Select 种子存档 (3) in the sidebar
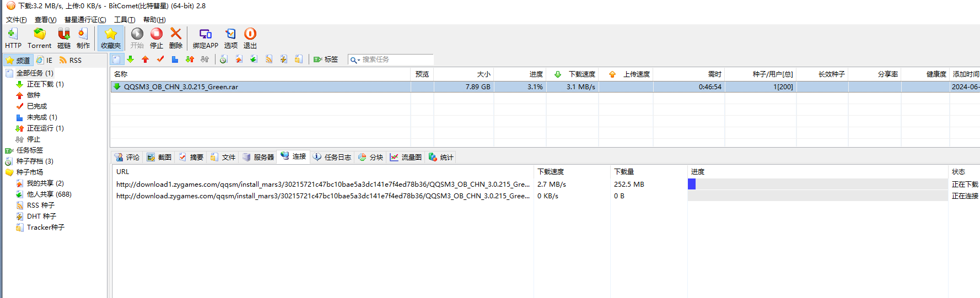Image resolution: width=980 pixels, height=298 pixels. pos(35,161)
